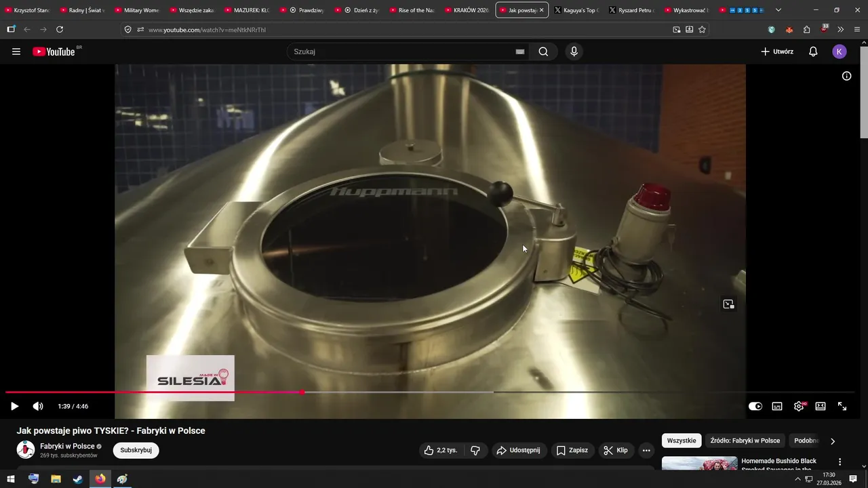Open the Fabryki w Polsce channel name
This screenshot has height=488, width=868.
coord(67,446)
